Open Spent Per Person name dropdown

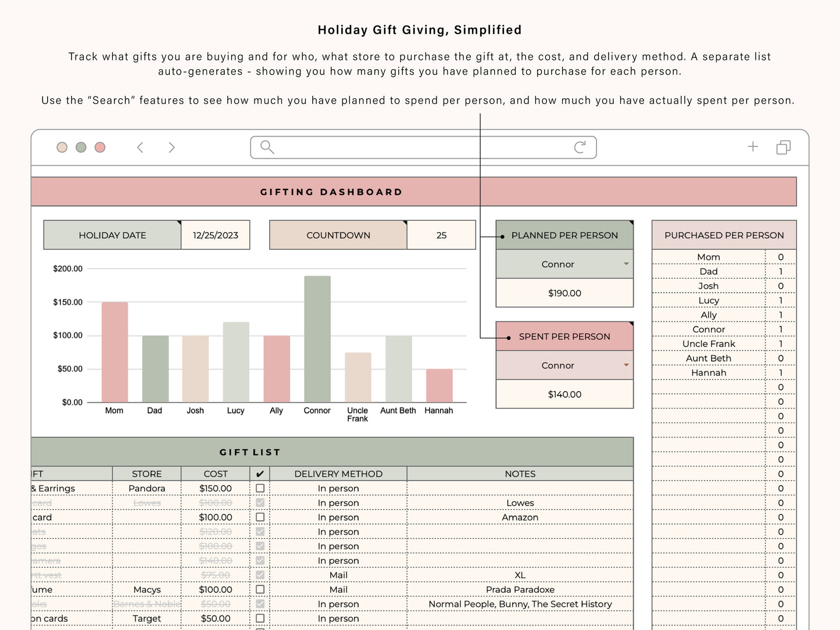tap(626, 365)
